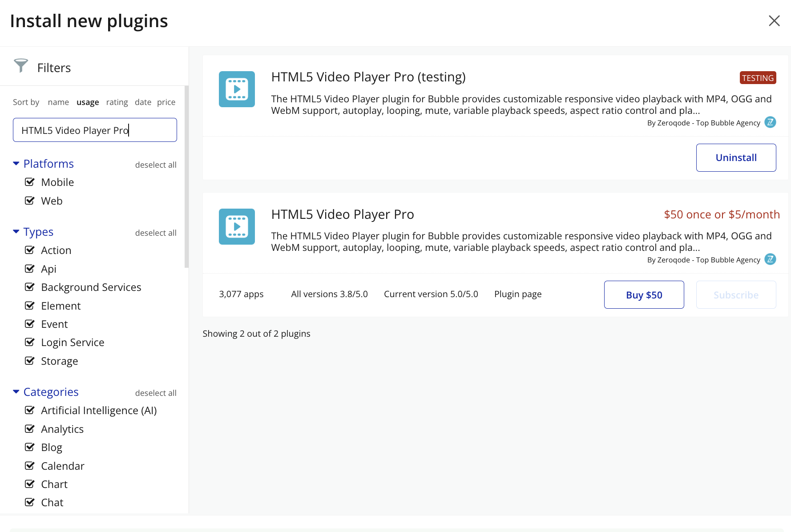Collapse the Platforms filter section
The width and height of the screenshot is (791, 532).
pos(16,164)
